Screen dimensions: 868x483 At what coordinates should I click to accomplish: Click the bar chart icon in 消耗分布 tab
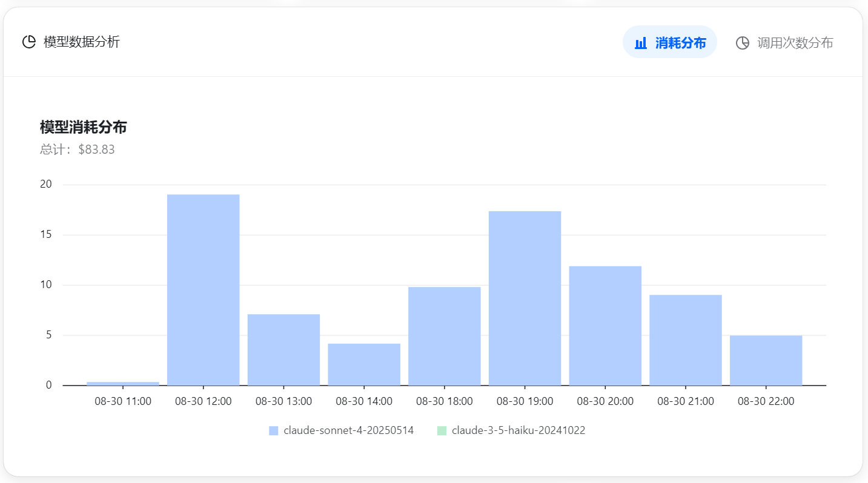641,43
